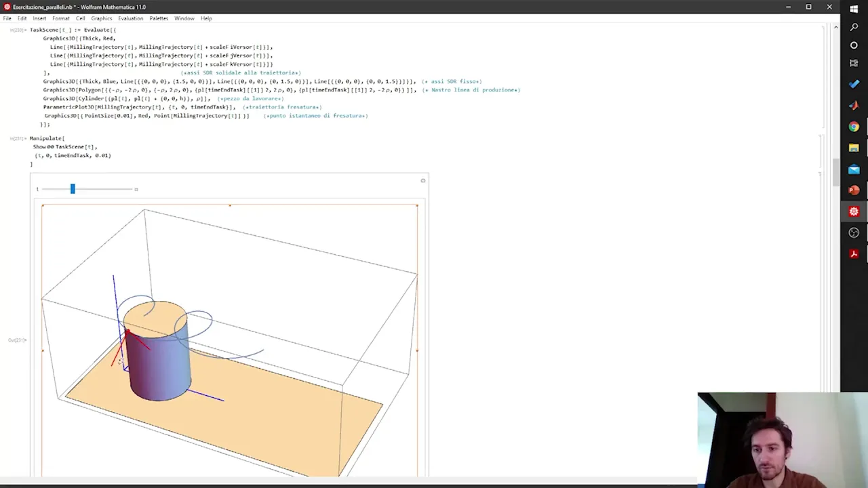Click the taskbar search magnifier icon
This screenshot has height=488, width=868.
(854, 26)
